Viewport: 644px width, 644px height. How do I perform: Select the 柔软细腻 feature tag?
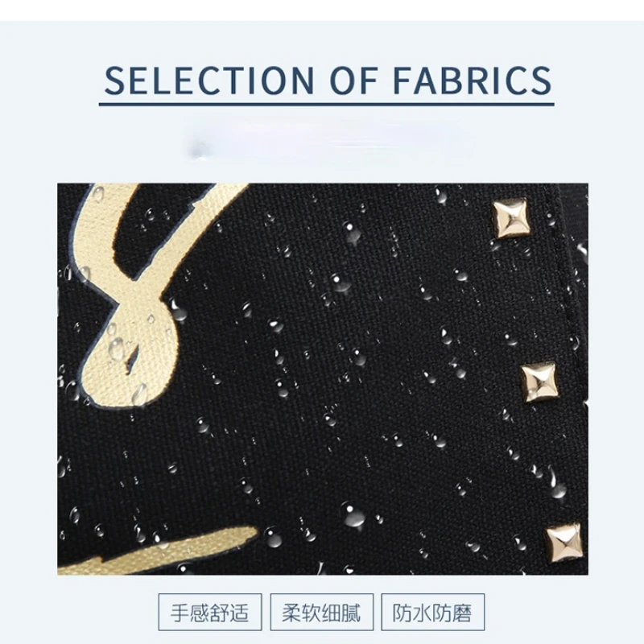point(321,612)
